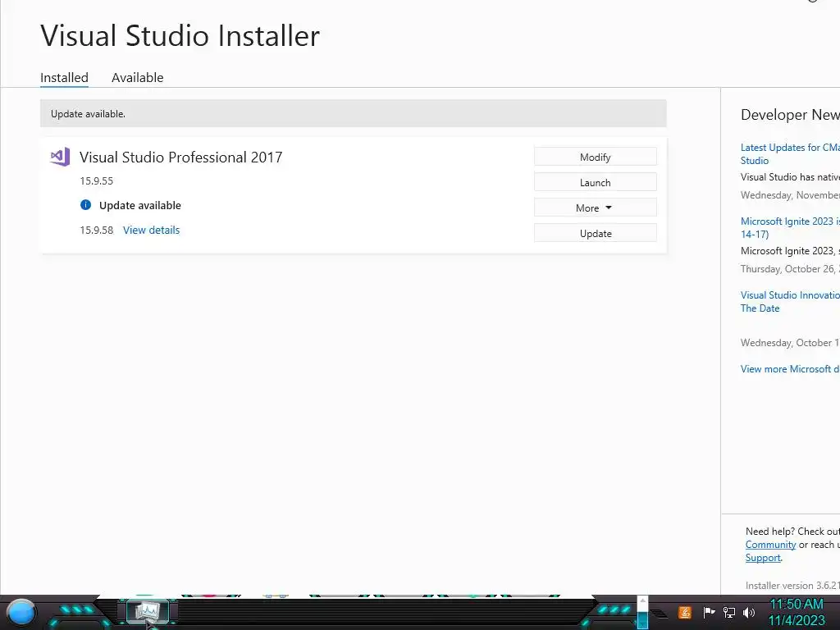Click the Java update tray icon
The width and height of the screenshot is (840, 630).
point(685,612)
